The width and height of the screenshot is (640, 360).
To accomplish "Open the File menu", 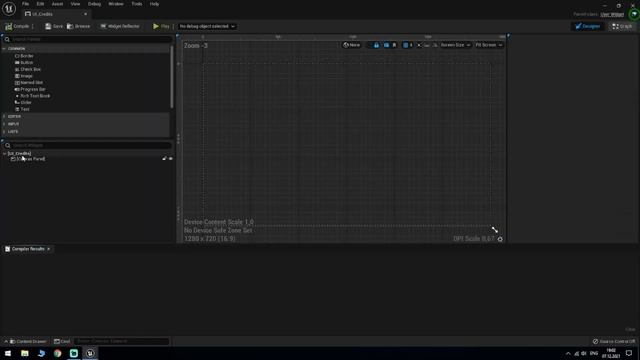I will (25, 4).
